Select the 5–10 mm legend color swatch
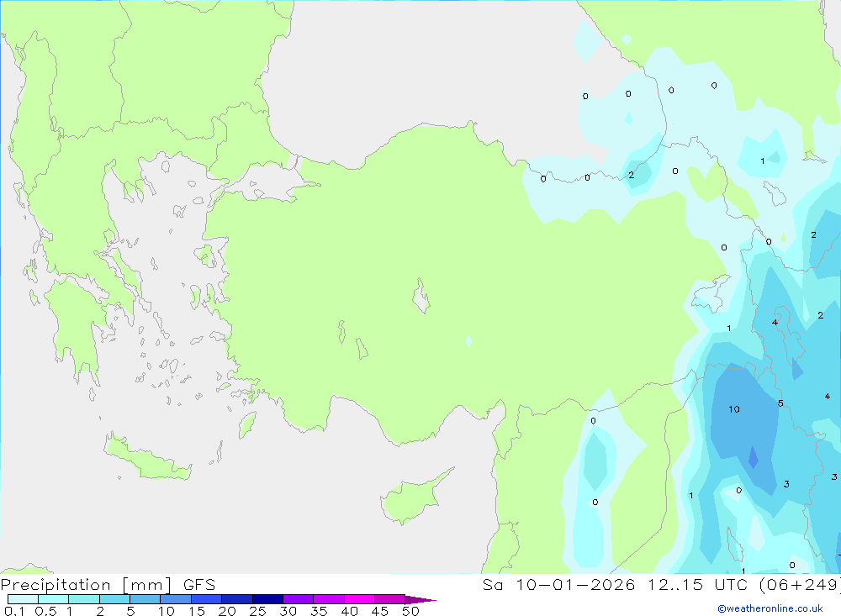 point(145,599)
